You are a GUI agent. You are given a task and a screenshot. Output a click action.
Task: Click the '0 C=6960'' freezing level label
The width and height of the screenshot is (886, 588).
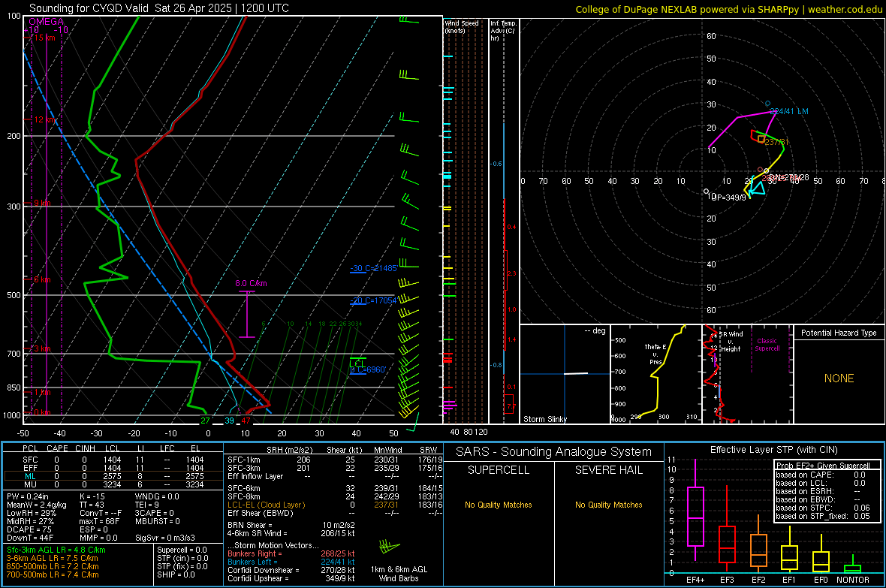click(x=368, y=369)
